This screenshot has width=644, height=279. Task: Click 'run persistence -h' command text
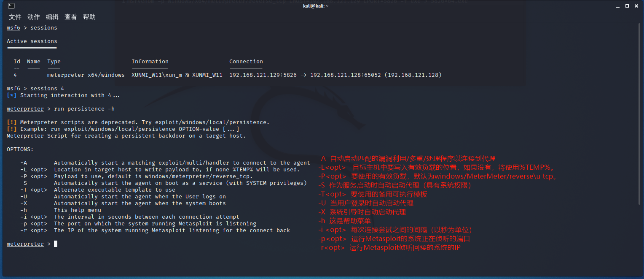[84, 109]
